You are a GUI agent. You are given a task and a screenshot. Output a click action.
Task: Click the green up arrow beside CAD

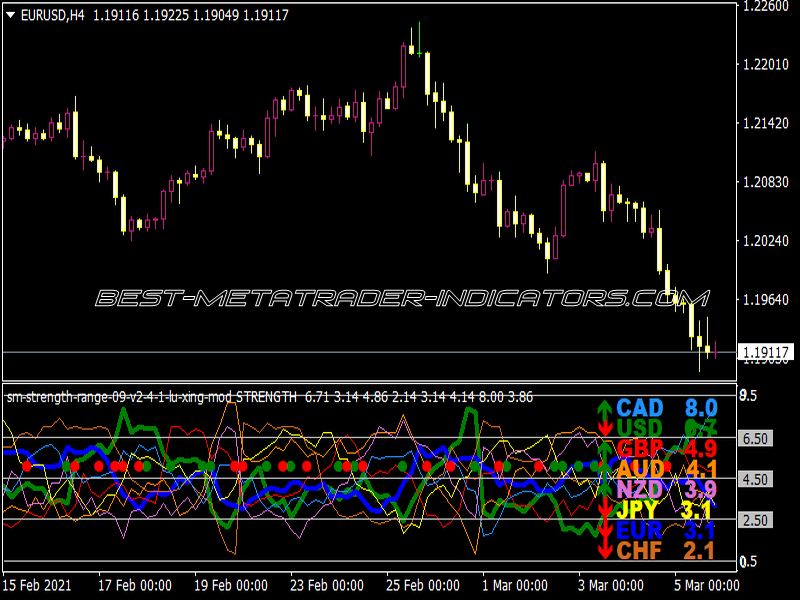click(605, 408)
